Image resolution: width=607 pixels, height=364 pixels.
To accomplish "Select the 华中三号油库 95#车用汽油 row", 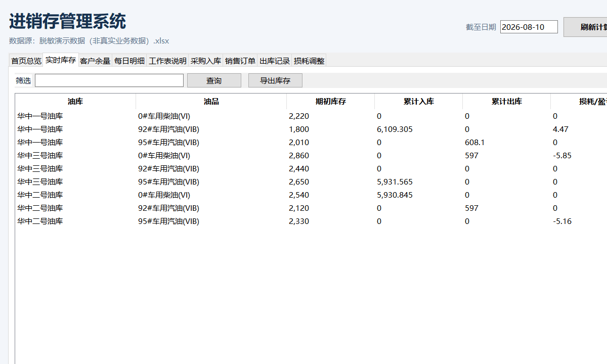I will point(311,182).
